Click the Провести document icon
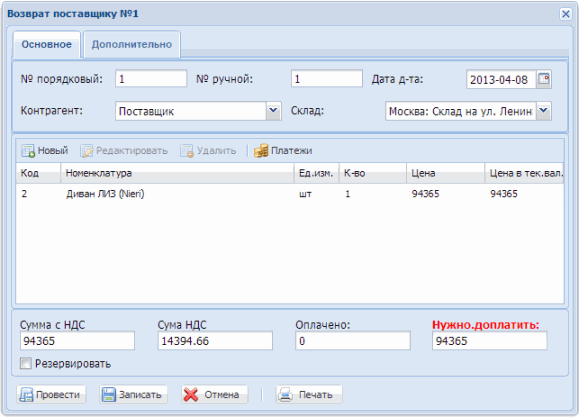 point(26,395)
